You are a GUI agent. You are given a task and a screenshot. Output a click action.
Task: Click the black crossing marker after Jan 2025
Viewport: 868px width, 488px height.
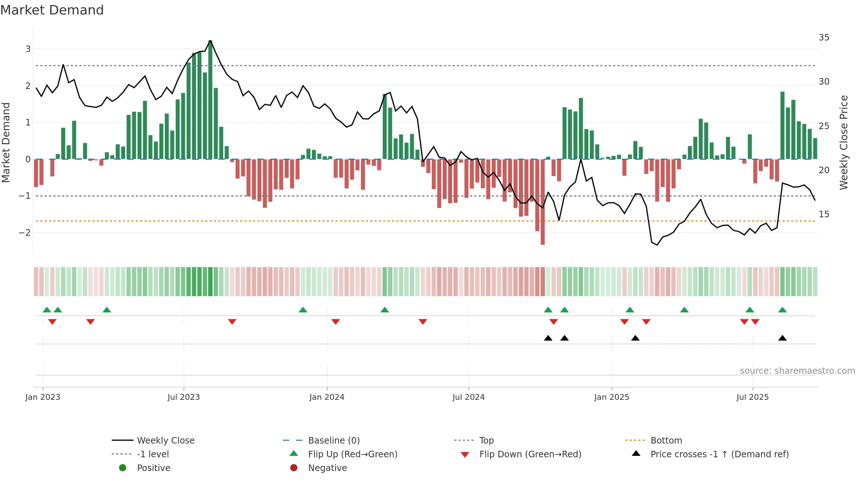click(635, 338)
